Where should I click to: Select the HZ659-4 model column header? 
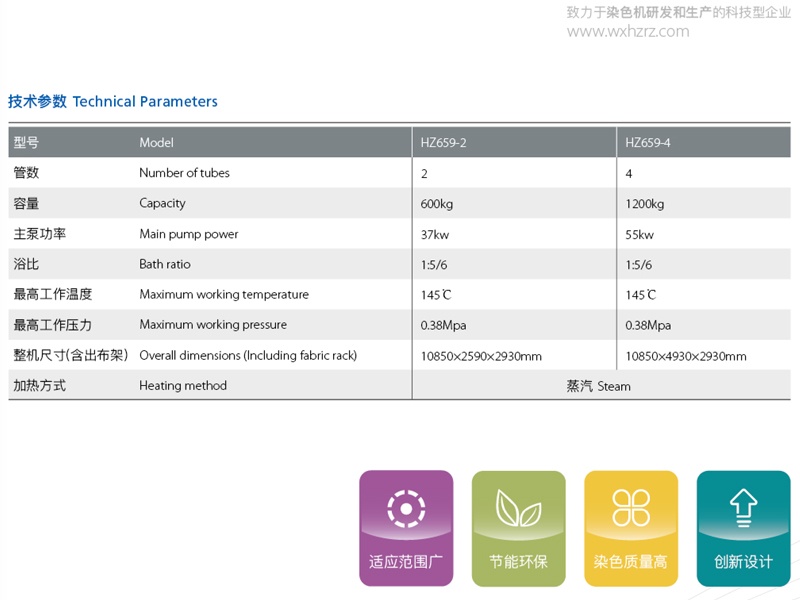coord(648,143)
